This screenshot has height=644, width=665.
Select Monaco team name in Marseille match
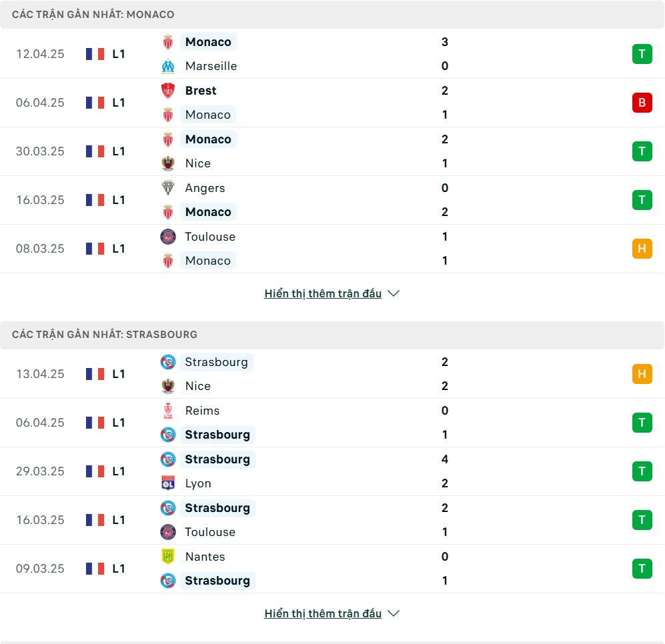click(x=208, y=42)
